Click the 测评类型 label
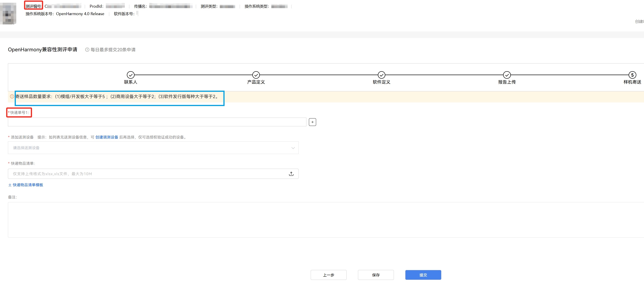The height and width of the screenshot is (293, 644). tap(209, 6)
